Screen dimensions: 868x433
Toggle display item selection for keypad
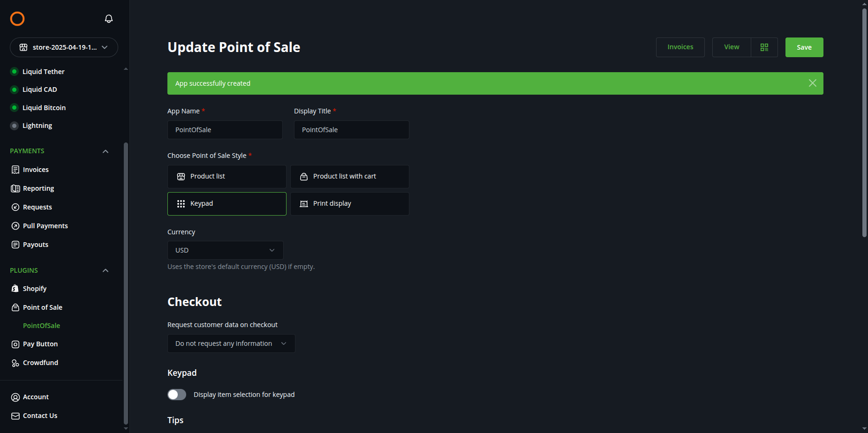click(x=177, y=395)
